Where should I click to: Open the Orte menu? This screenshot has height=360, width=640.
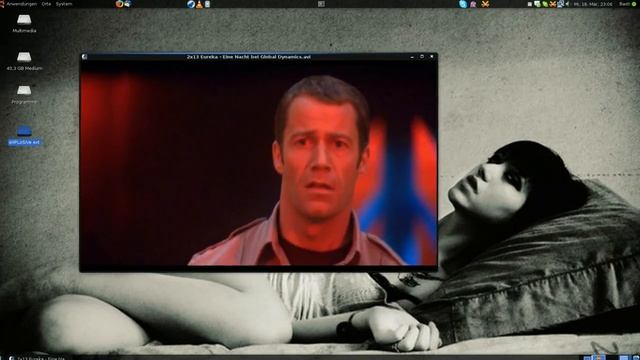[x=46, y=4]
